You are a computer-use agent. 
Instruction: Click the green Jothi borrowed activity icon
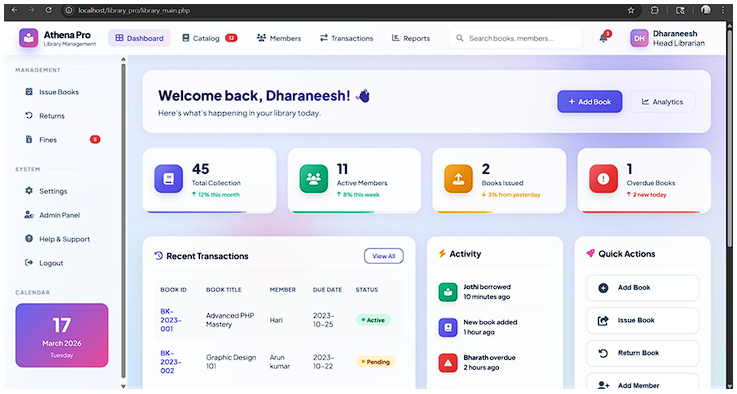coord(448,292)
